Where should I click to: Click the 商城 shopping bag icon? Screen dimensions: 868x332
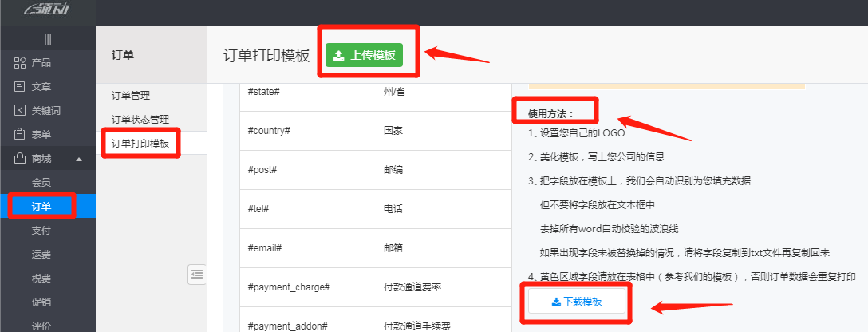(19, 159)
